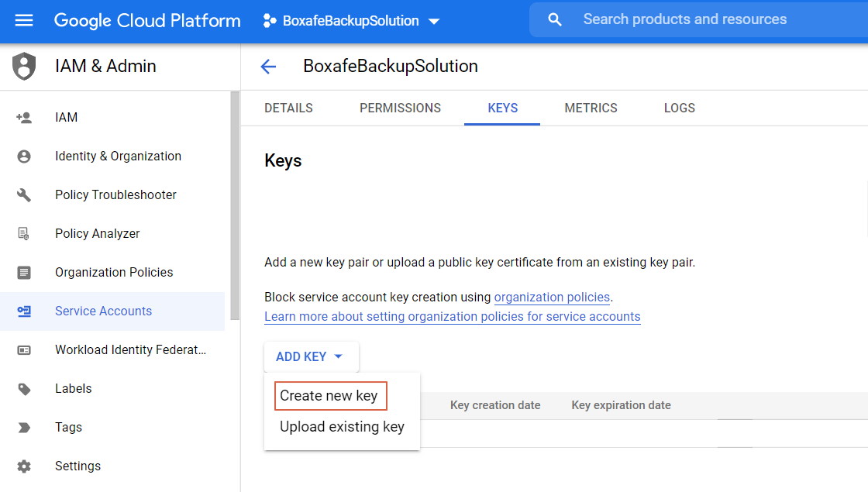
Task: Click the Search products and resources field
Action: coord(697,20)
